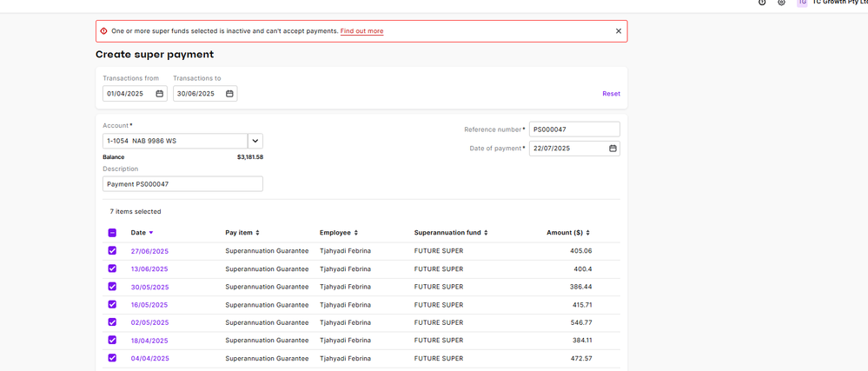The height and width of the screenshot is (371, 868).
Task: Open the Transactions to calendar picker
Action: coord(229,94)
